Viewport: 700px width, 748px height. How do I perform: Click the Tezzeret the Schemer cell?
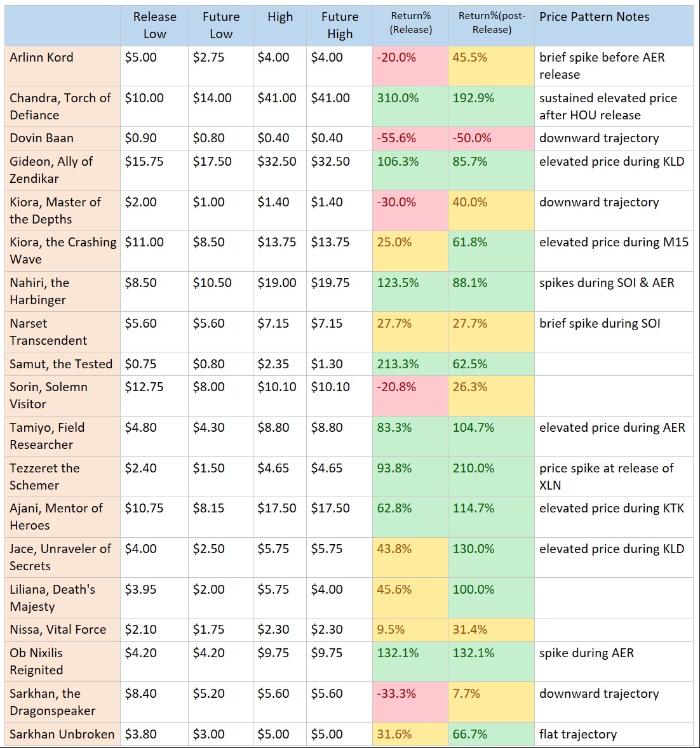tap(44, 476)
